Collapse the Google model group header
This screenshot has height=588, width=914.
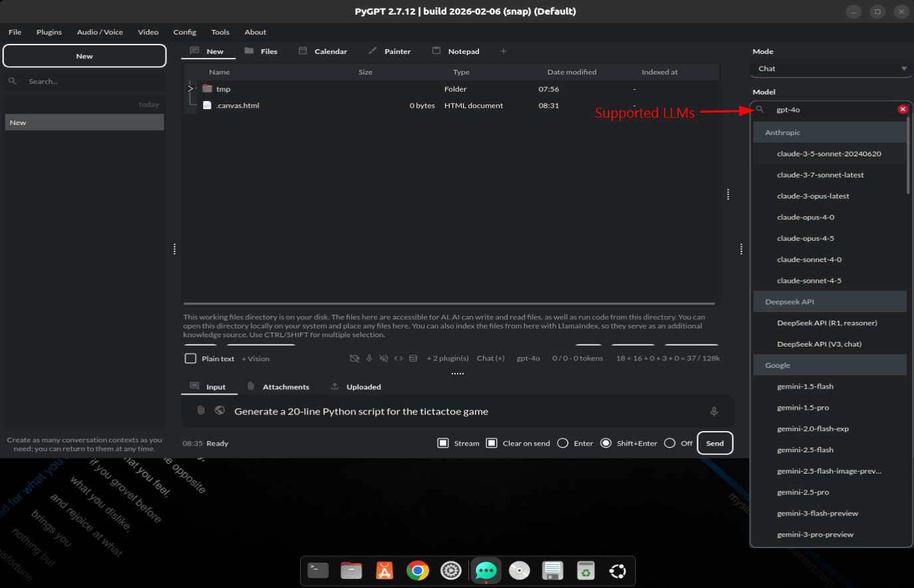(830, 365)
